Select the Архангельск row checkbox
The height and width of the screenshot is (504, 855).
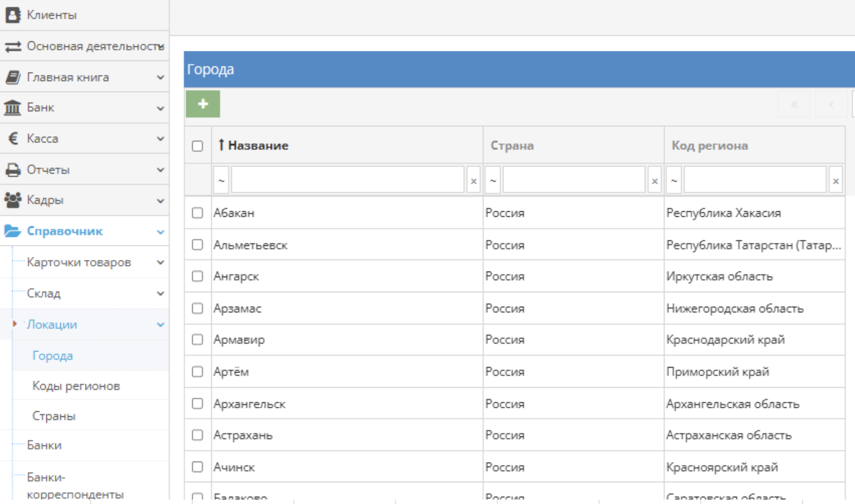(197, 403)
